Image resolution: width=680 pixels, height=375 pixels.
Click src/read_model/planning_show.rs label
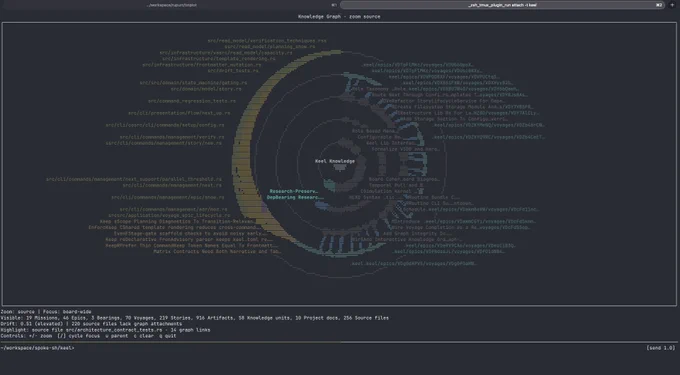[270, 47]
